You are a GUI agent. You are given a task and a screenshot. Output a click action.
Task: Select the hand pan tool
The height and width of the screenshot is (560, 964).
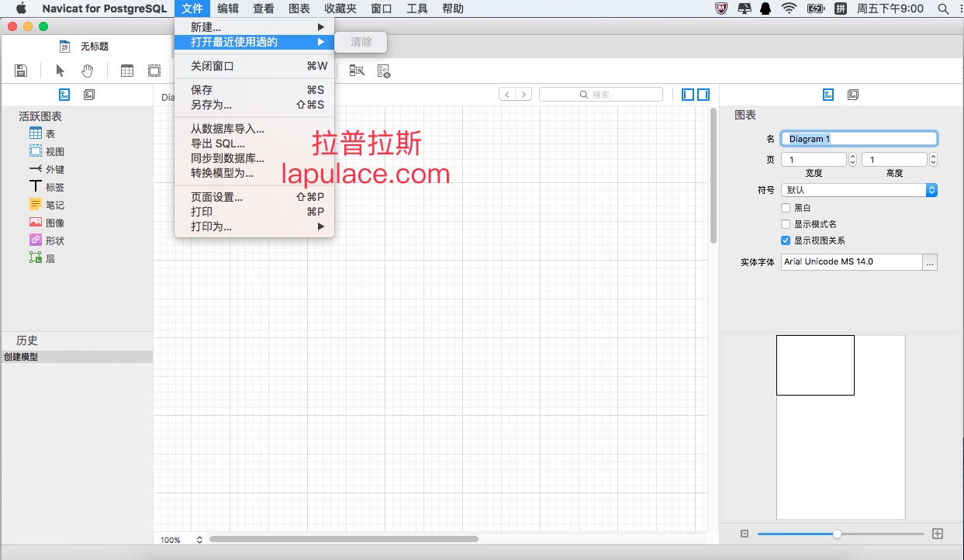tap(88, 71)
